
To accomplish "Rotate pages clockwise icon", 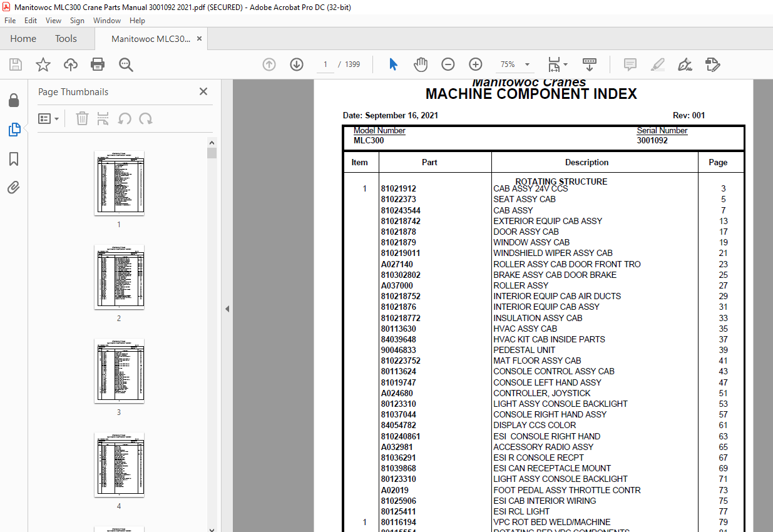I will (x=146, y=118).
